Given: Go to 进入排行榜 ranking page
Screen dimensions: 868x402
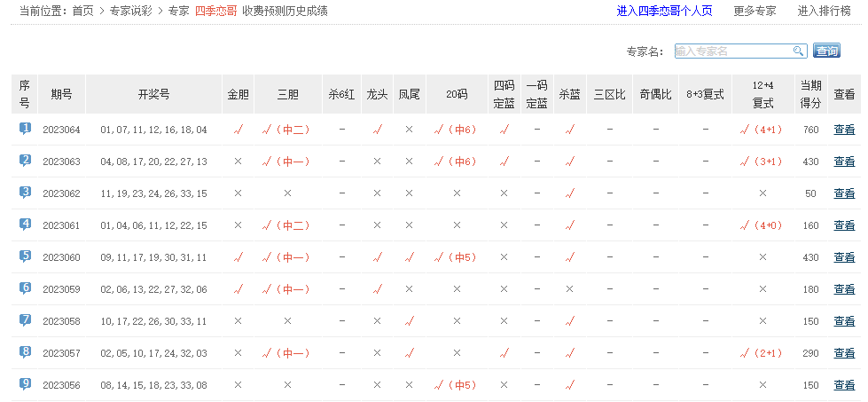Looking at the screenshot, I should click(x=825, y=12).
